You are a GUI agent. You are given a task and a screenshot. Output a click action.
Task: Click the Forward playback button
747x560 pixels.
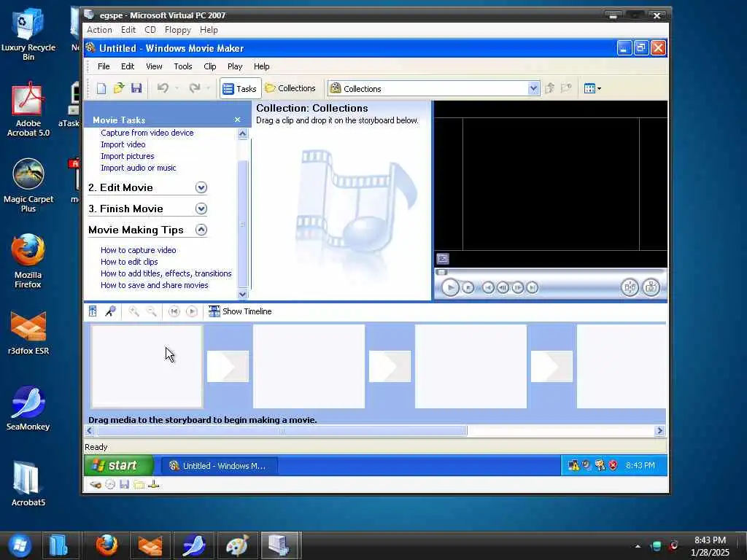(532, 287)
